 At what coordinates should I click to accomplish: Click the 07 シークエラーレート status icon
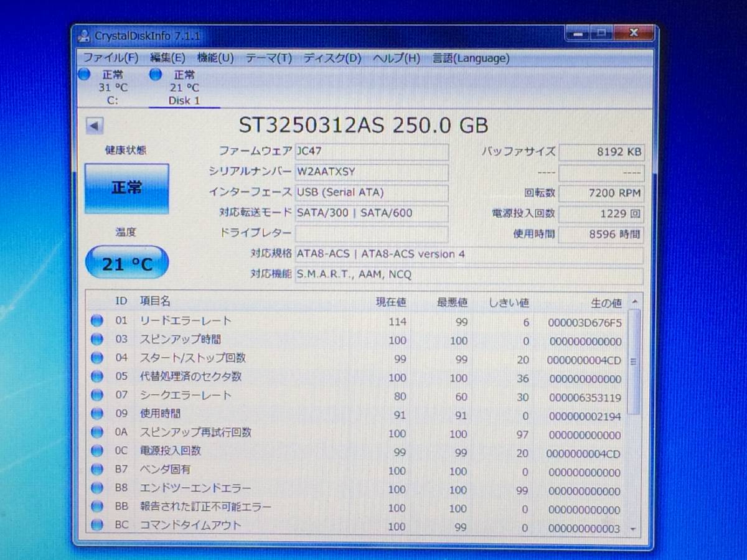coord(96,395)
